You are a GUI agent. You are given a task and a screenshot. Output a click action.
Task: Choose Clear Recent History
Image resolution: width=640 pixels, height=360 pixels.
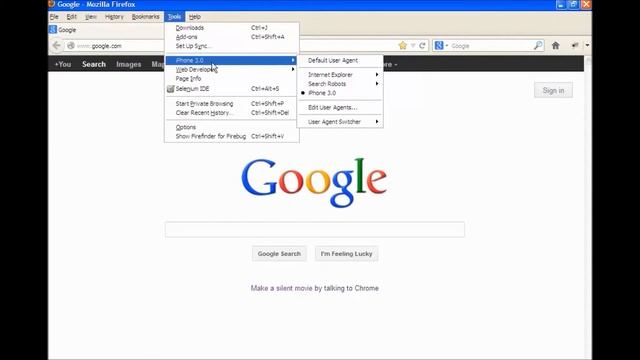(231, 113)
